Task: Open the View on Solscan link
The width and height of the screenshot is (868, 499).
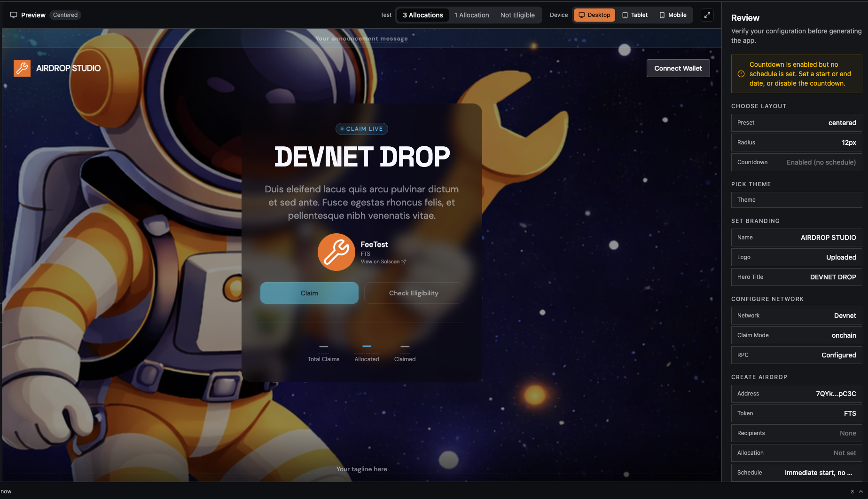Action: (380, 262)
